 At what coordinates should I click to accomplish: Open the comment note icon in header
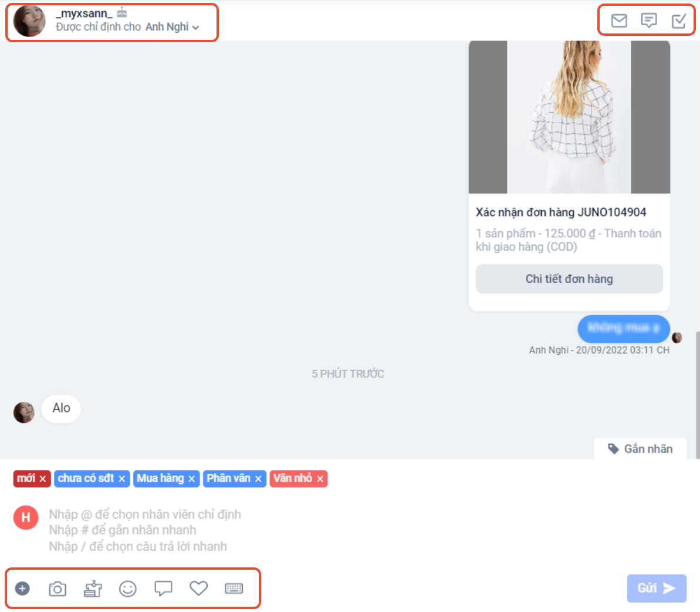648,21
